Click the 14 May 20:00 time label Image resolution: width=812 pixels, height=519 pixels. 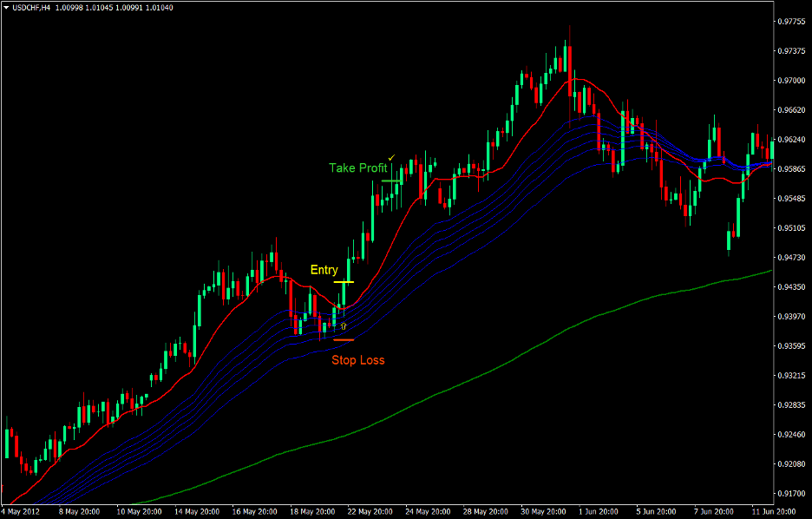196,512
